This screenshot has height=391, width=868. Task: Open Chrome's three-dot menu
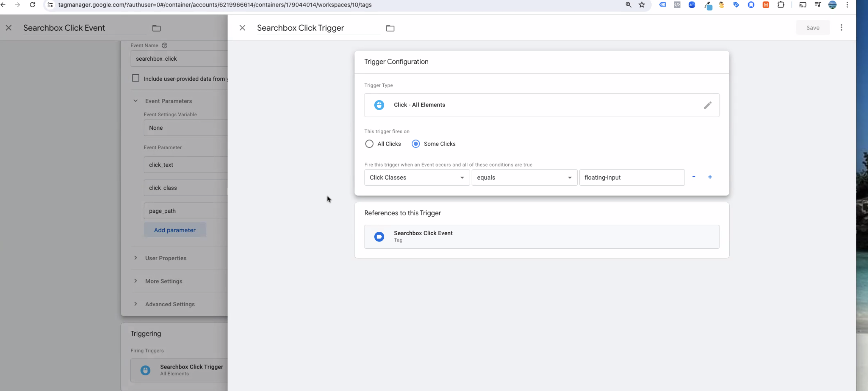(x=847, y=5)
